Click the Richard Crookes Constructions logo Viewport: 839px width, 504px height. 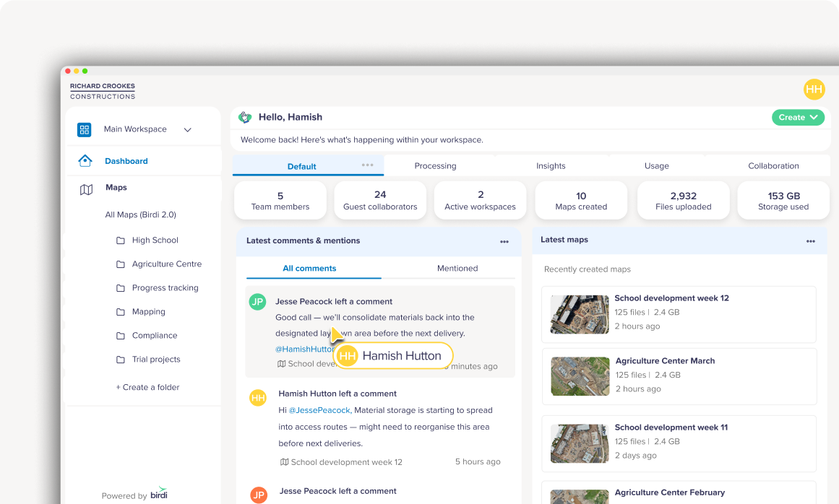103,91
